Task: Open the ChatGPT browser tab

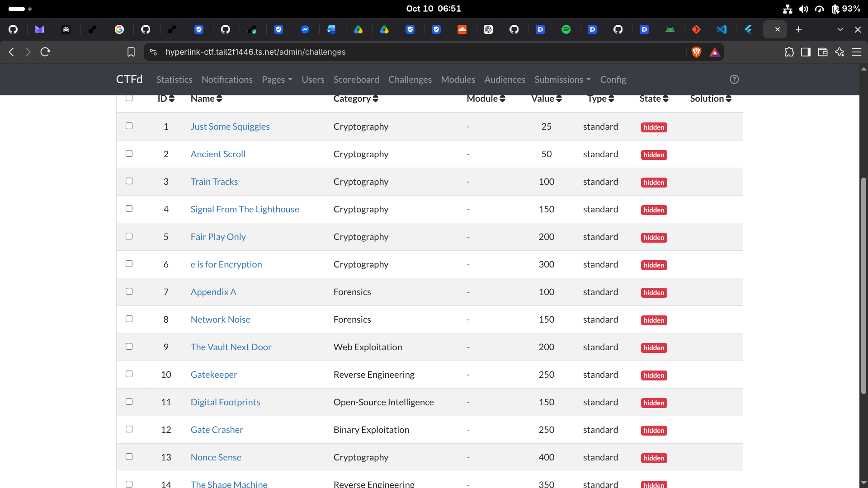Action: 488,29
